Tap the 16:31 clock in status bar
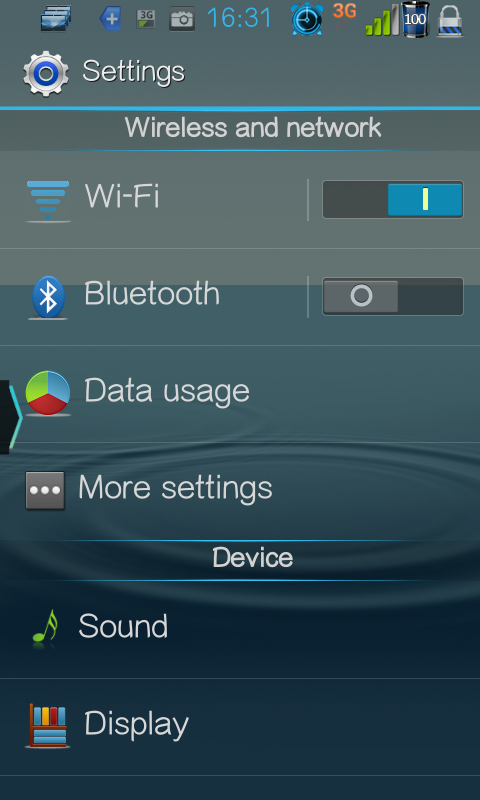Screen dimensions: 480x800 point(240,18)
